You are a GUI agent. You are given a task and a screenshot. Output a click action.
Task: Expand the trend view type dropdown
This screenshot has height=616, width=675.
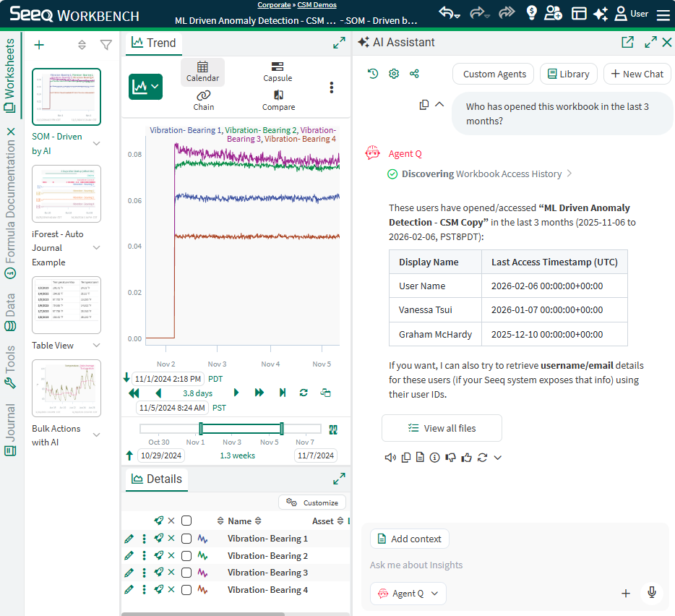(145, 87)
